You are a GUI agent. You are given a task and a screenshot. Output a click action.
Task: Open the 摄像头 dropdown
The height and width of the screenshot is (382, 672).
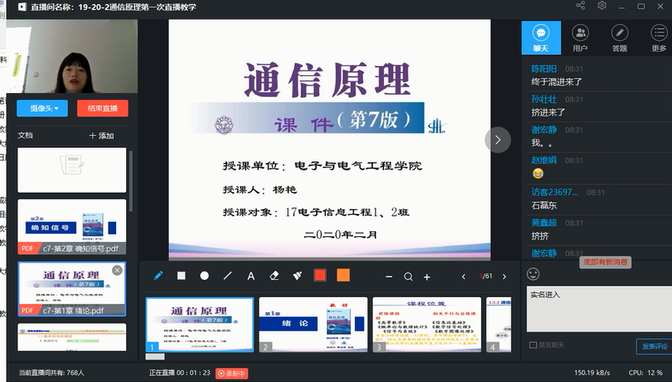[42, 108]
